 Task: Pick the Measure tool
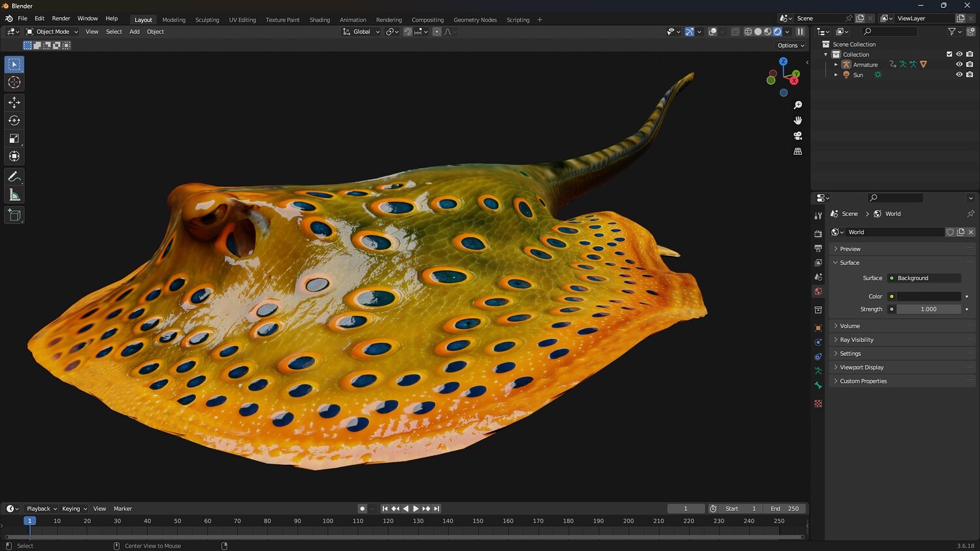point(14,195)
